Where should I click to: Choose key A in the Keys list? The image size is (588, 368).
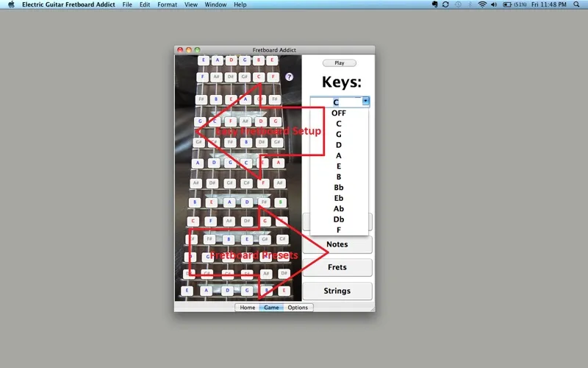click(339, 155)
